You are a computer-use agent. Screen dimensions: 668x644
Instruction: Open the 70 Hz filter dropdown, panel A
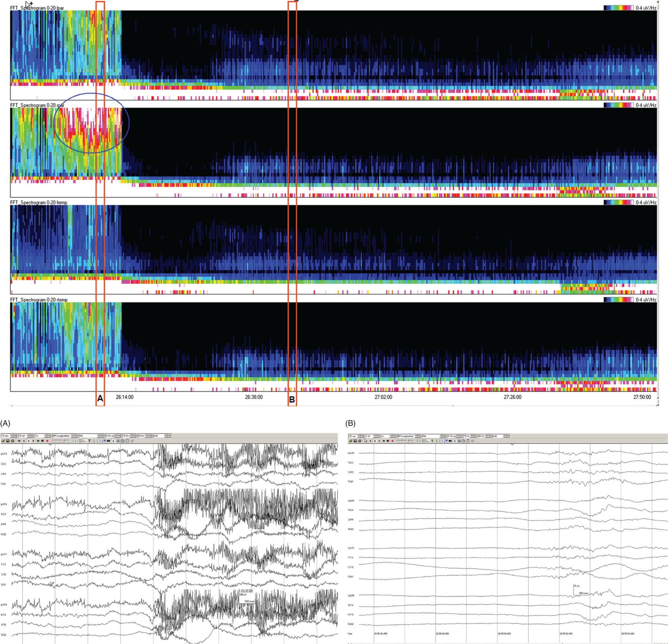click(134, 436)
